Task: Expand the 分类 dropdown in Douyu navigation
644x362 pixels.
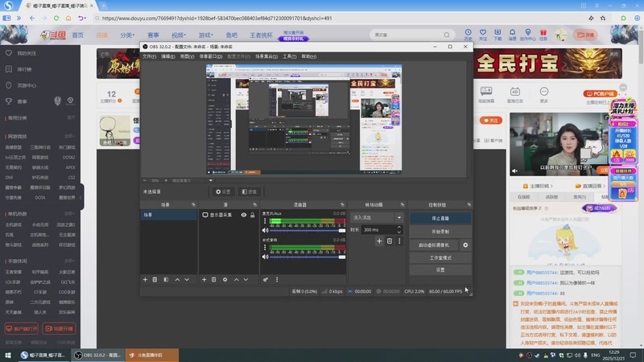Action: (x=127, y=35)
